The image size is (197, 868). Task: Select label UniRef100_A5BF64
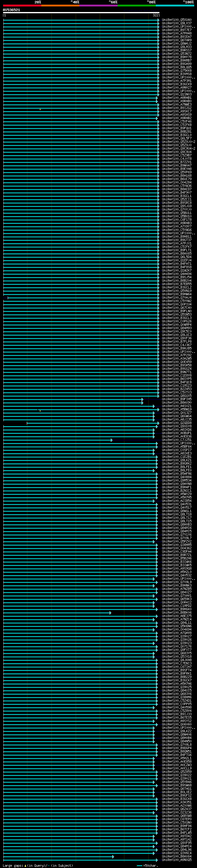pos(177,446)
